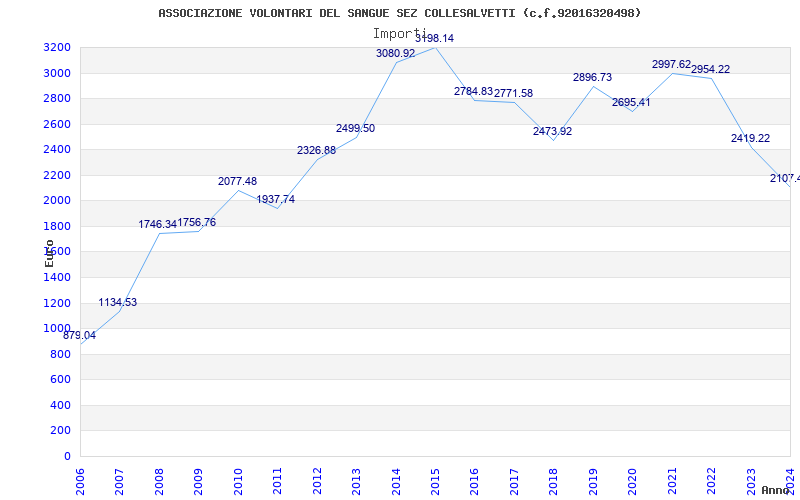Select the 2784.83 label

[x=473, y=91]
